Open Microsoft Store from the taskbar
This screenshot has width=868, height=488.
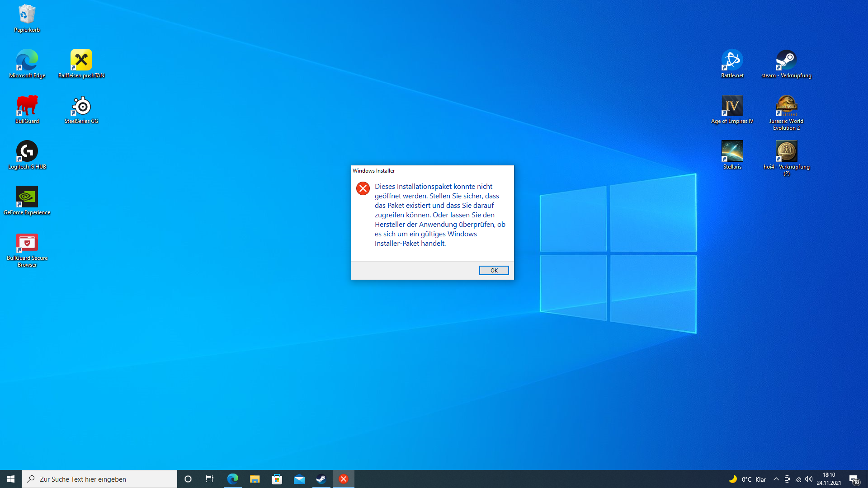(277, 479)
